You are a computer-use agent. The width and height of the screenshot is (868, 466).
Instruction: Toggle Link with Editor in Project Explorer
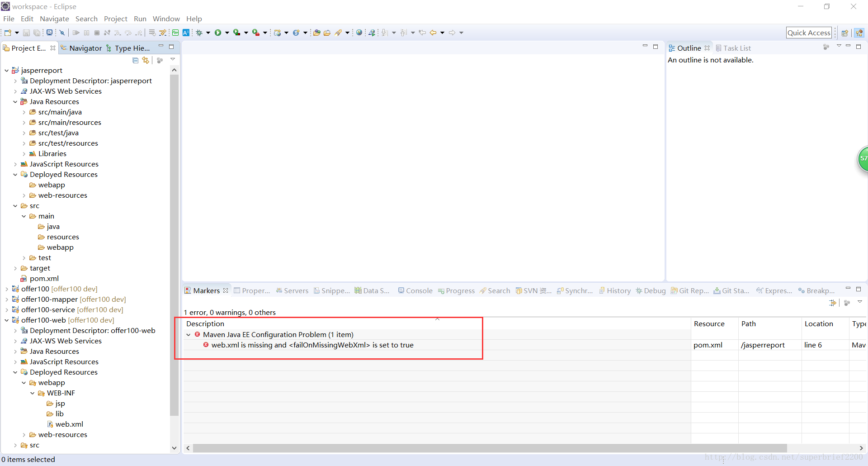(x=146, y=60)
